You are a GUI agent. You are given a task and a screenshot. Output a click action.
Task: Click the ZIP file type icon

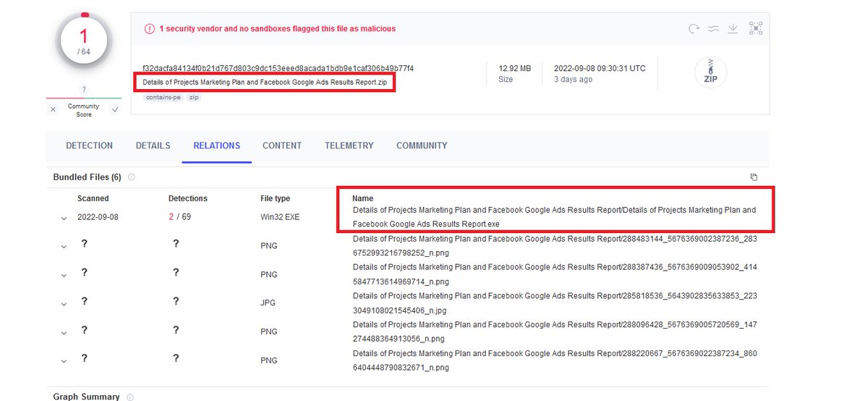coord(710,72)
